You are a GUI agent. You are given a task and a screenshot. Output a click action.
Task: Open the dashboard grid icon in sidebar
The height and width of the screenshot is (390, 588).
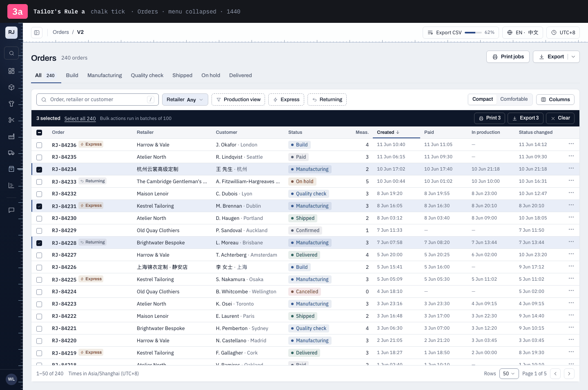coord(11,71)
